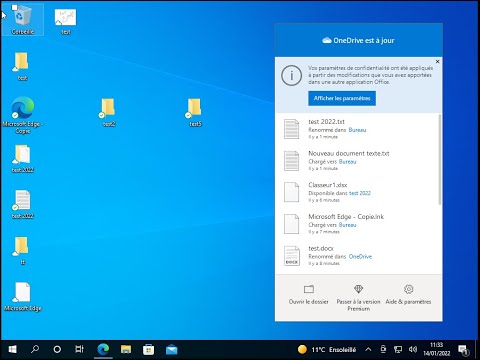The height and width of the screenshot is (360, 480).
Task: Open Bureau link under Nouveau document texte.txt
Action: pyautogui.click(x=347, y=162)
